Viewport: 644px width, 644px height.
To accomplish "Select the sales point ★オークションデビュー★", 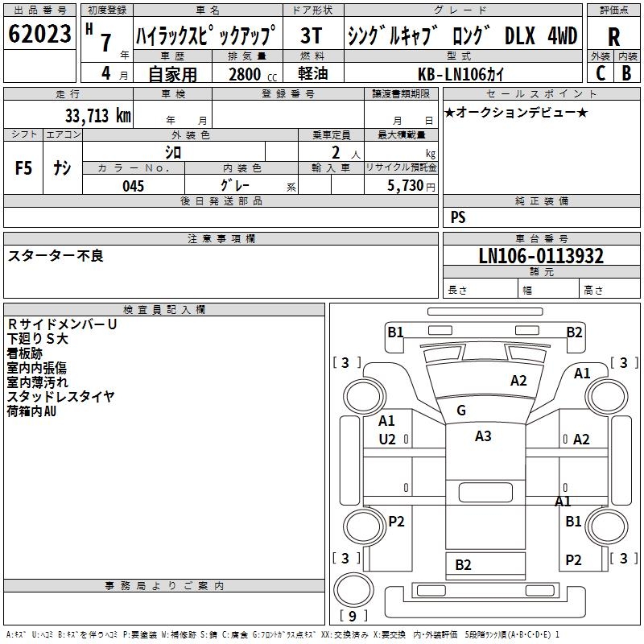I will (x=516, y=112).
